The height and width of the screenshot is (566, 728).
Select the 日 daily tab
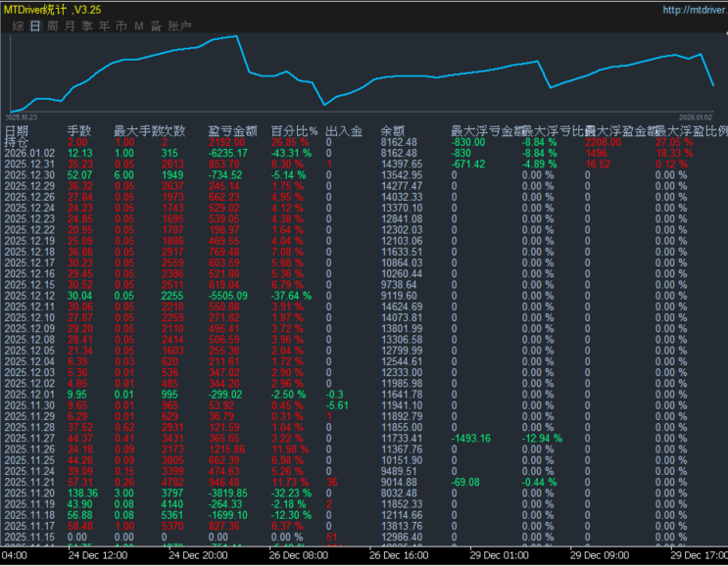click(x=35, y=26)
